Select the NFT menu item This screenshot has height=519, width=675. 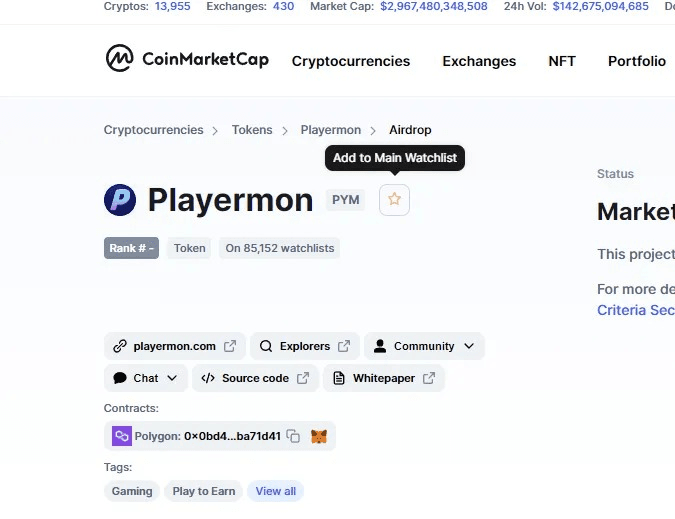[562, 61]
